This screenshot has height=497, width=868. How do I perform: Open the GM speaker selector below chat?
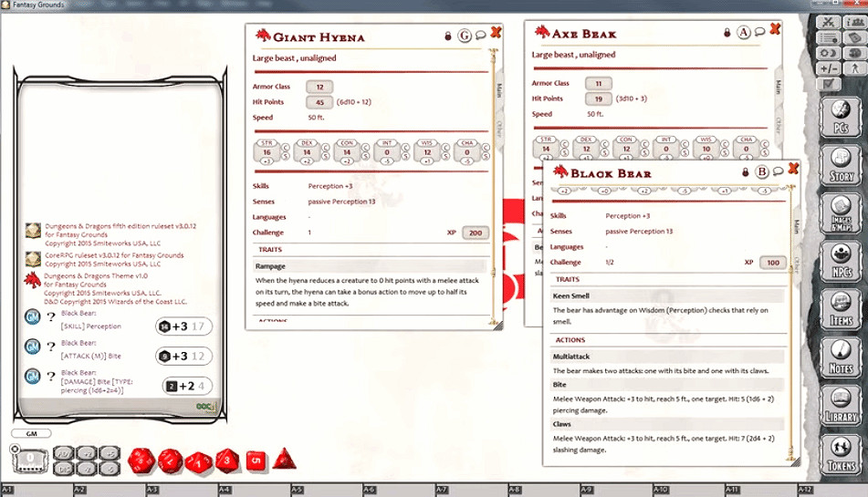click(32, 434)
